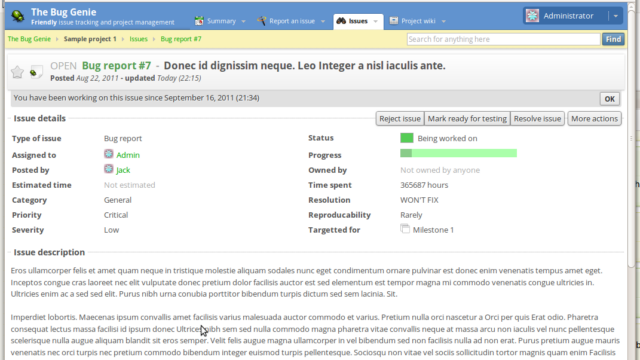
Task: Open the More actions menu
Action: 594,119
